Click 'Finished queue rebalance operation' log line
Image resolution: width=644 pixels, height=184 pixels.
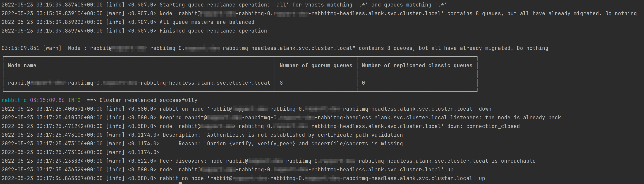[x=213, y=31]
